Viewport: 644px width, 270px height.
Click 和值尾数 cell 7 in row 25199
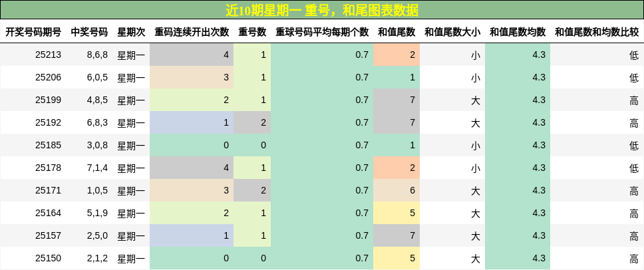point(397,100)
